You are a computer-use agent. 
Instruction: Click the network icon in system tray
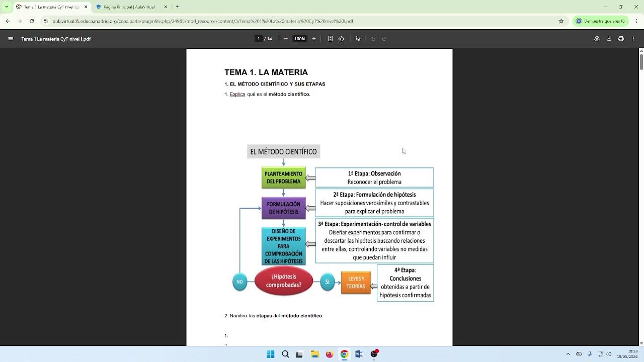click(x=600, y=354)
